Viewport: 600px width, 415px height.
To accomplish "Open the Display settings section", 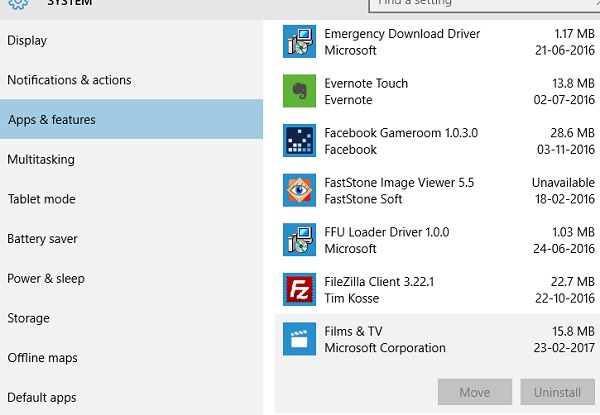I will [131, 40].
